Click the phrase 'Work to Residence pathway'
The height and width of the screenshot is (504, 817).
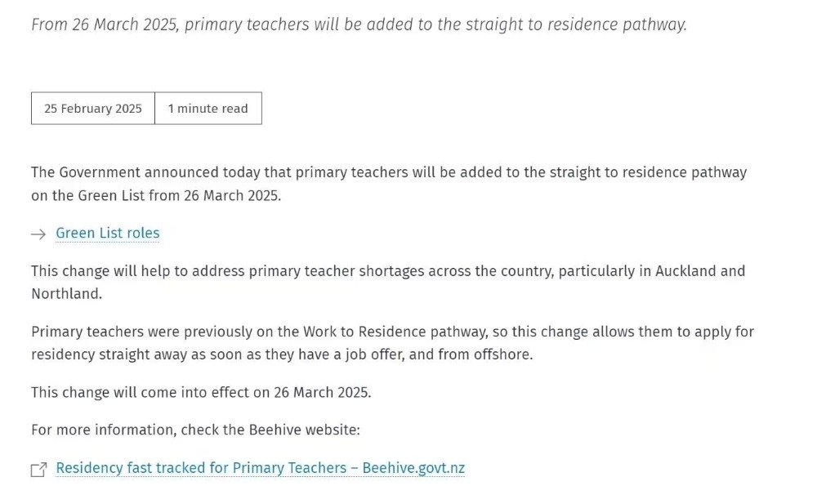coord(395,332)
